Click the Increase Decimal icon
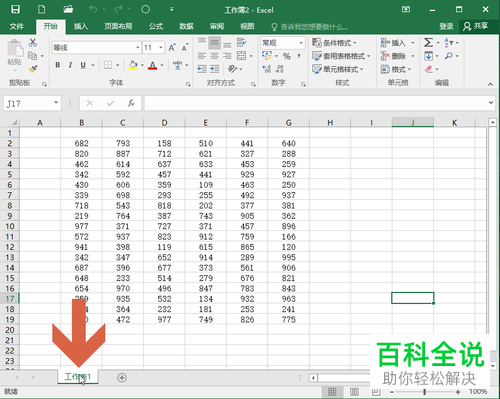500x399 pixels. pos(267,69)
